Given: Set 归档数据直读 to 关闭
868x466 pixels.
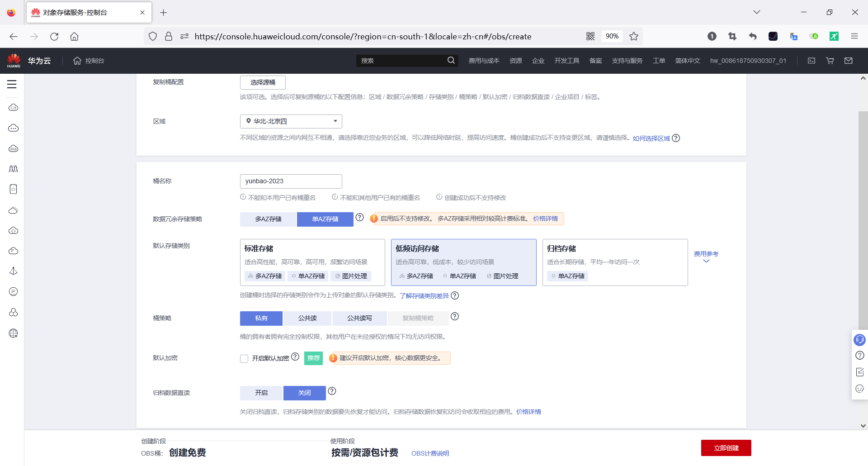Looking at the screenshot, I should coord(305,393).
